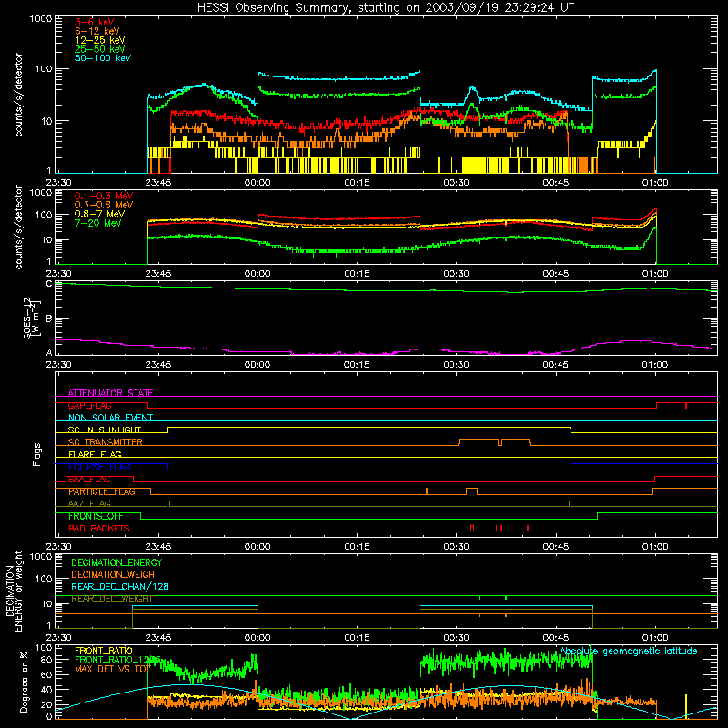This screenshot has height=728, width=728.
Task: Click the 'DECIMATION ENERGY or weight' axis label
Action: click(14, 591)
